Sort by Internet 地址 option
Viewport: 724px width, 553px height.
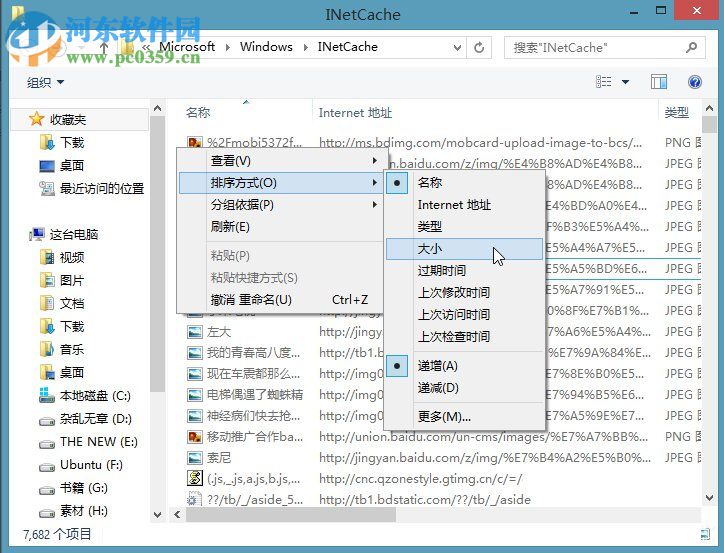tap(465, 205)
